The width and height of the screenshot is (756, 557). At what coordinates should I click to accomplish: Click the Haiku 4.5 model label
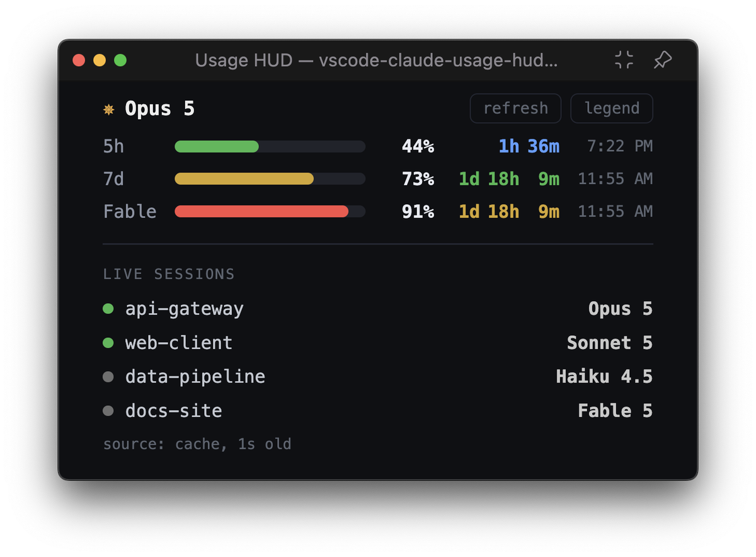pyautogui.click(x=605, y=377)
